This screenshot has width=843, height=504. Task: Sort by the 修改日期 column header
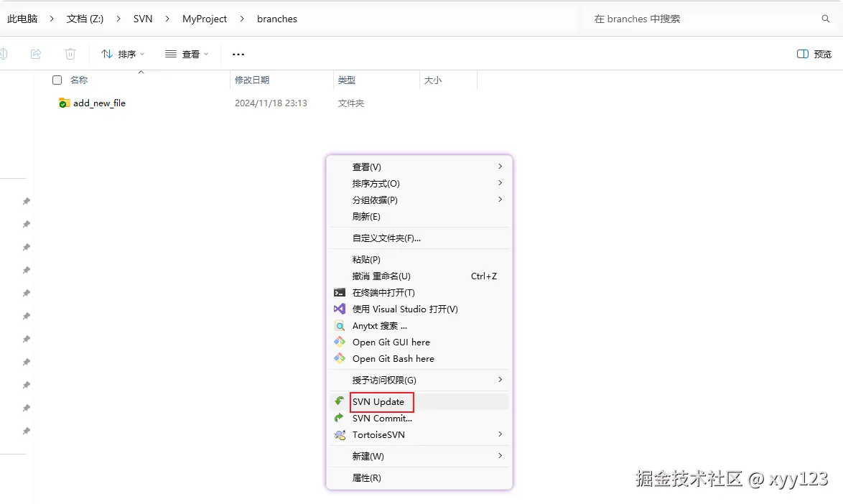[x=252, y=80]
